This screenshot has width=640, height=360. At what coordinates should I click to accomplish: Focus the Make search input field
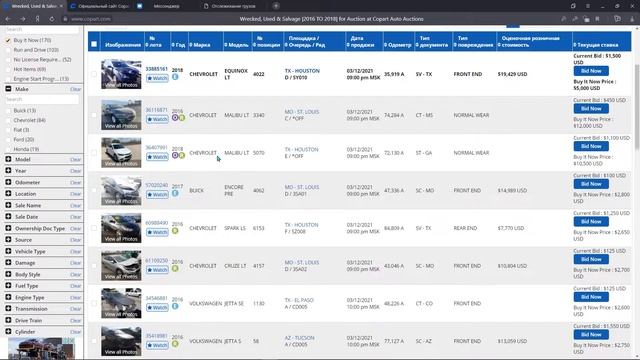42,99
